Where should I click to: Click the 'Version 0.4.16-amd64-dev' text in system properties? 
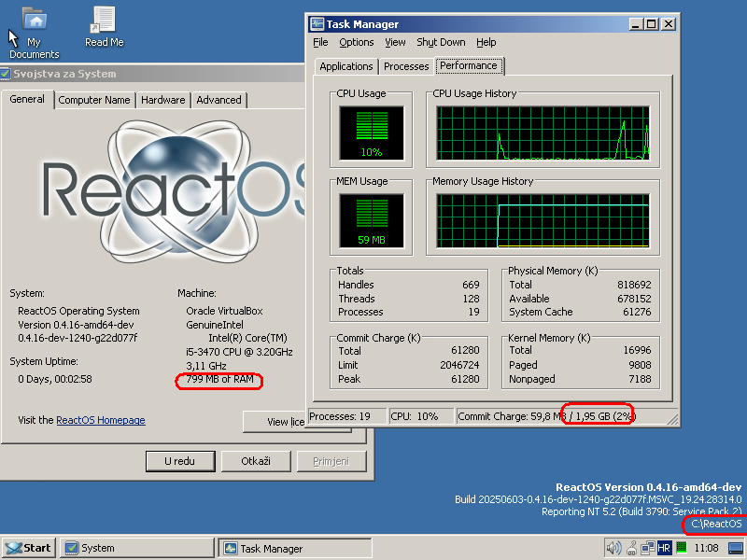(x=76, y=325)
